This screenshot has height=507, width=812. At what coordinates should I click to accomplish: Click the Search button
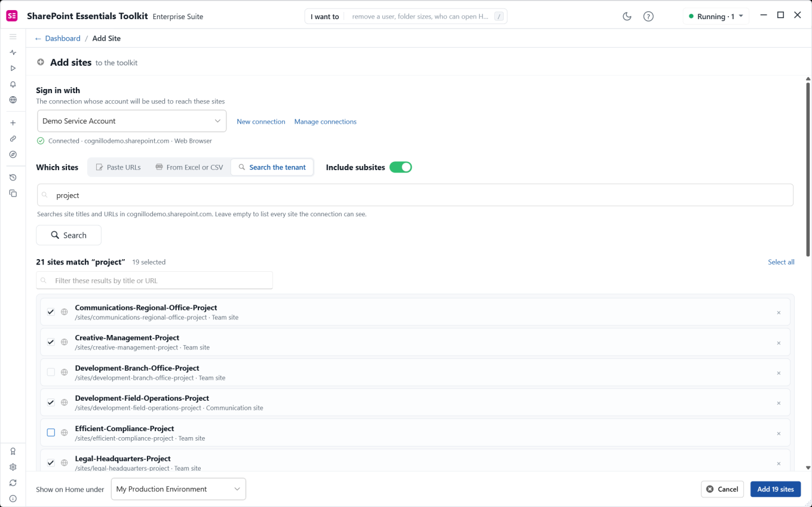tap(69, 235)
